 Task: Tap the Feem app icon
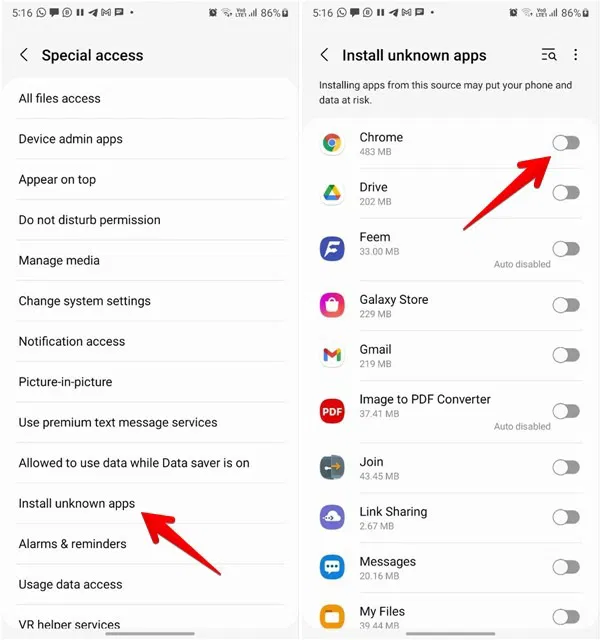coord(332,248)
